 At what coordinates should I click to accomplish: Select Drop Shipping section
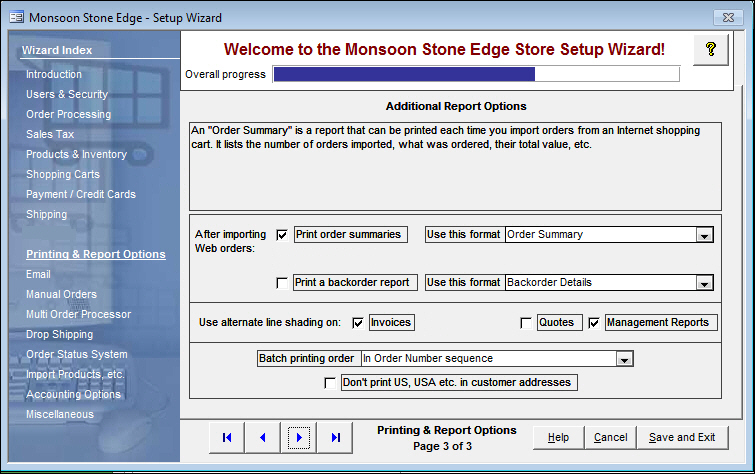60,334
